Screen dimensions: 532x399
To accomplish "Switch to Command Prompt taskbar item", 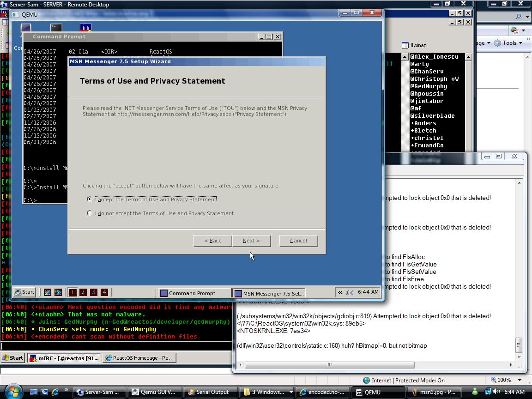I will 193,293.
